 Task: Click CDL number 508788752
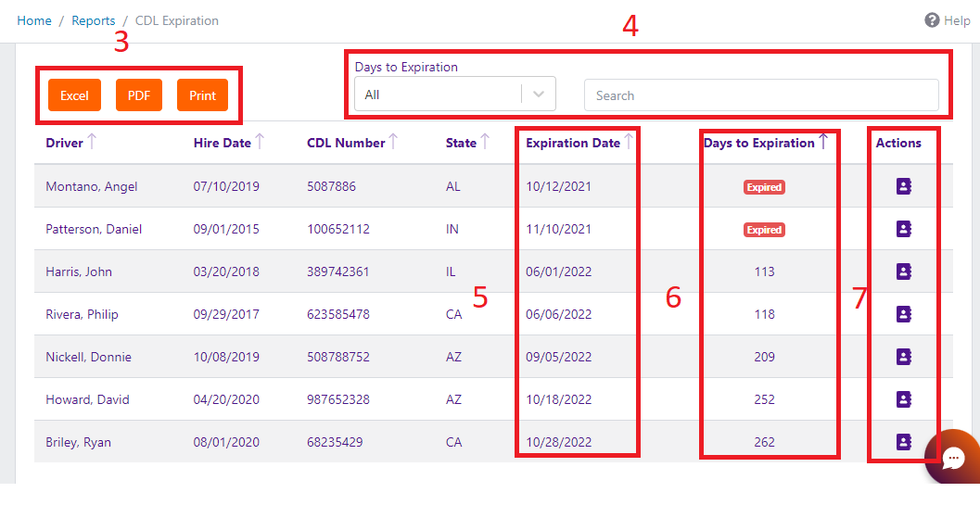coord(338,357)
